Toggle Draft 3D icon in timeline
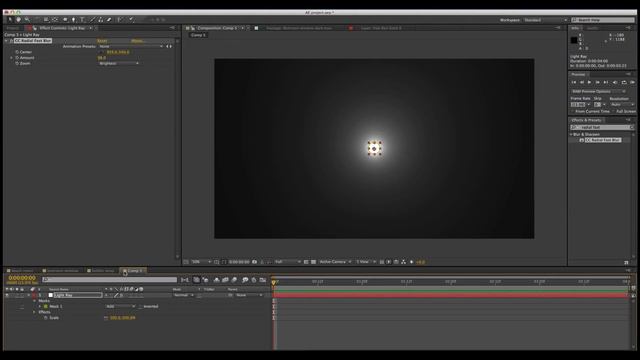 click(x=205, y=280)
